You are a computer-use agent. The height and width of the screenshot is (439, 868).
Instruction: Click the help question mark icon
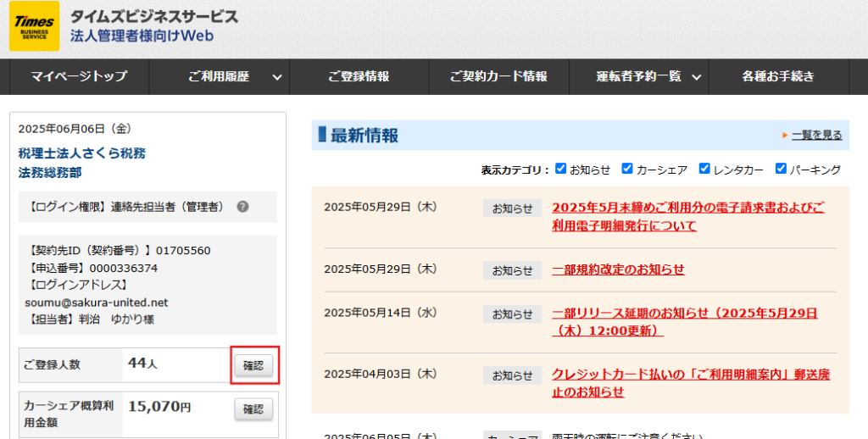(242, 206)
